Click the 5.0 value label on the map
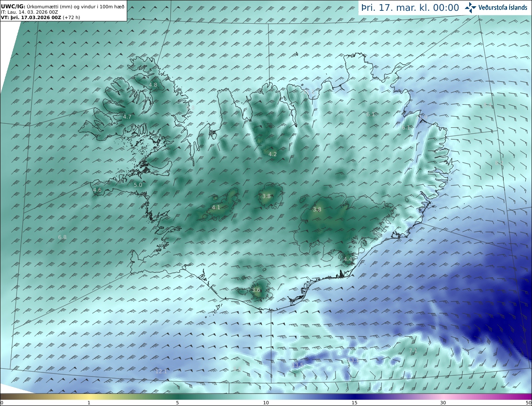Viewport: 532px width, 406px height. coord(138,185)
